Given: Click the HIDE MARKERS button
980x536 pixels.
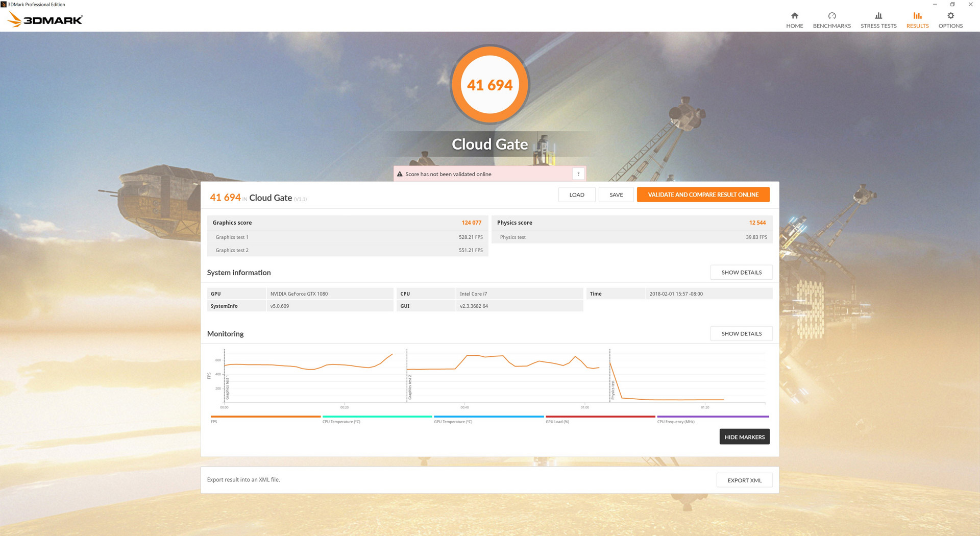Looking at the screenshot, I should 744,437.
